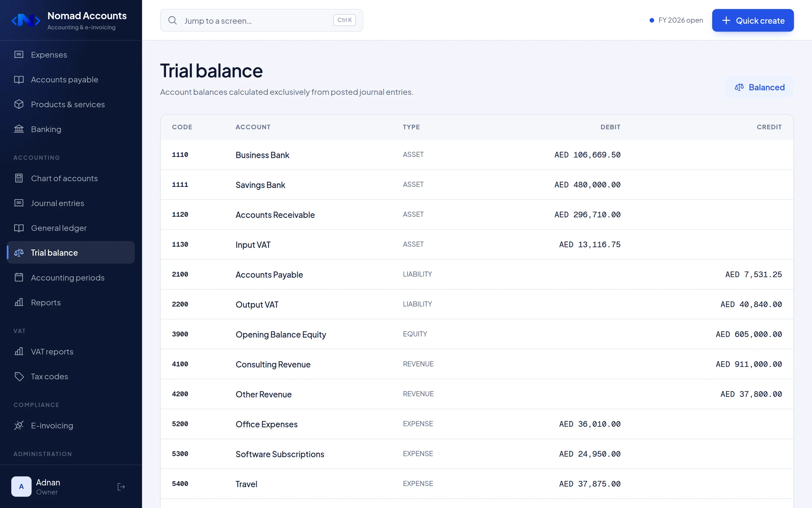Click the LIABILITY type for Output VAT
This screenshot has width=812, height=508.
(417, 304)
